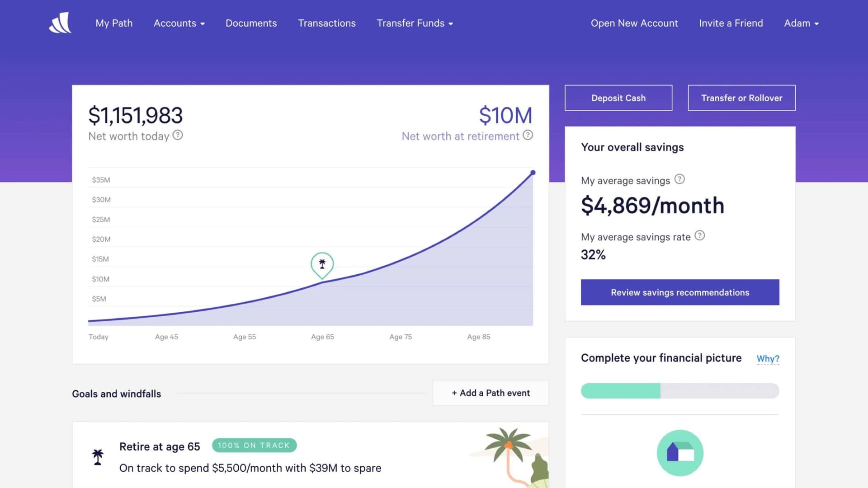Open the Transfer Funds dropdown
Screen dimensions: 868x488
click(414, 23)
